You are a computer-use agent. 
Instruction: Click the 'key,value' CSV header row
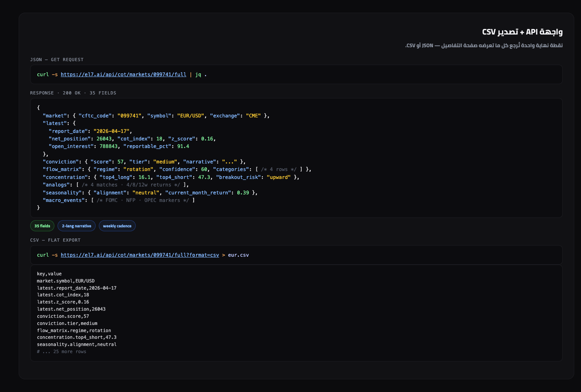[49, 274]
